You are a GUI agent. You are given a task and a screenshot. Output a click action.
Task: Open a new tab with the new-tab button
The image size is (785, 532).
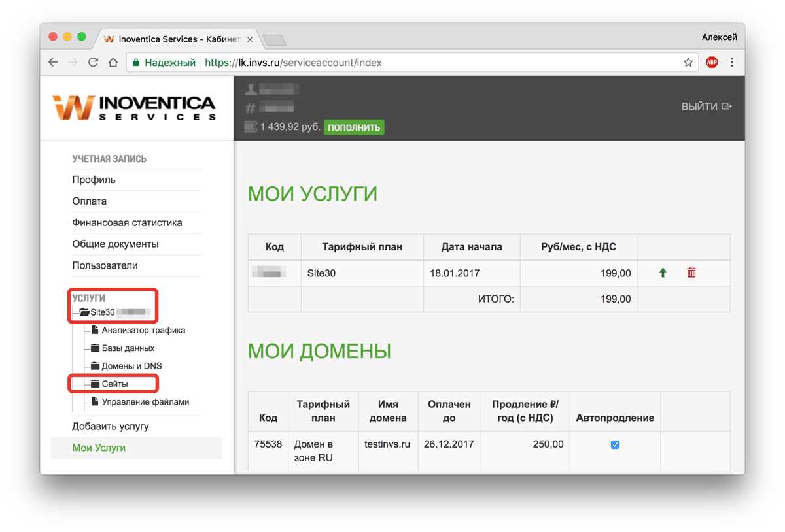click(x=275, y=41)
